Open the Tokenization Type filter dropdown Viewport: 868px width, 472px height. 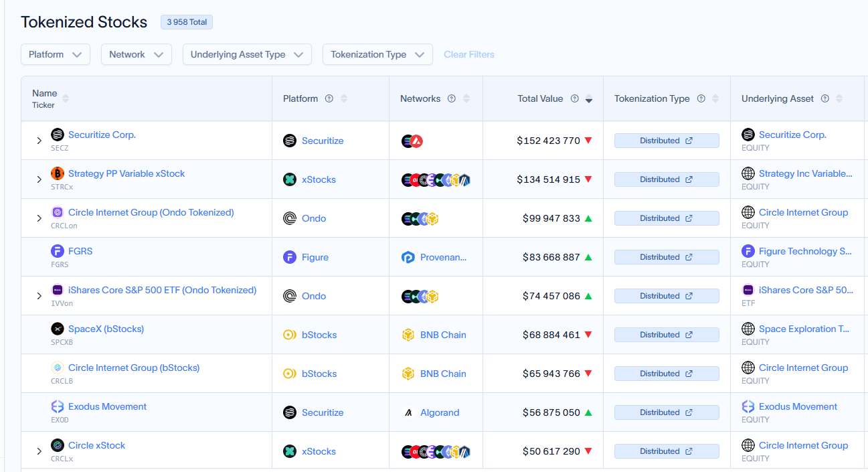(x=377, y=54)
